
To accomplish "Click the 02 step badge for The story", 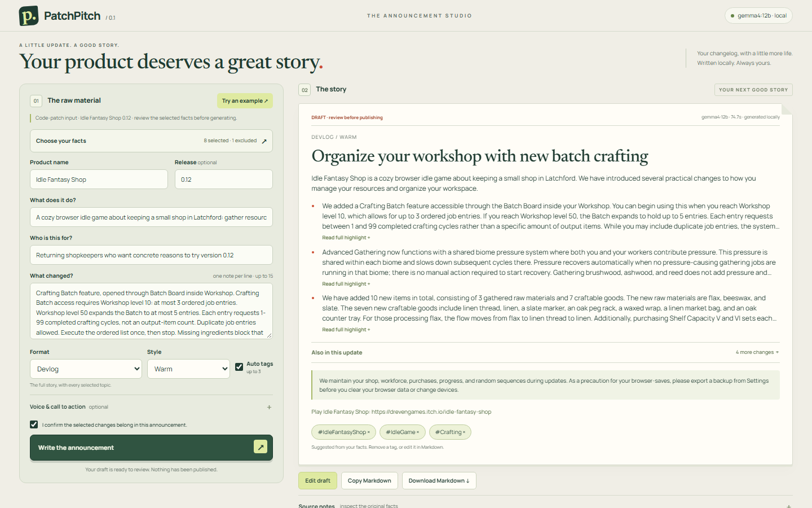I will tap(304, 90).
